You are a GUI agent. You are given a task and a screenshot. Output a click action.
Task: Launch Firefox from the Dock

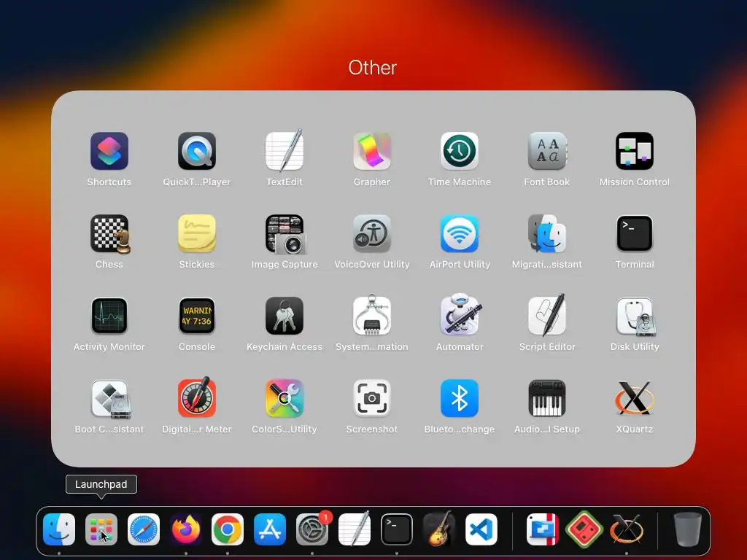coord(186,529)
